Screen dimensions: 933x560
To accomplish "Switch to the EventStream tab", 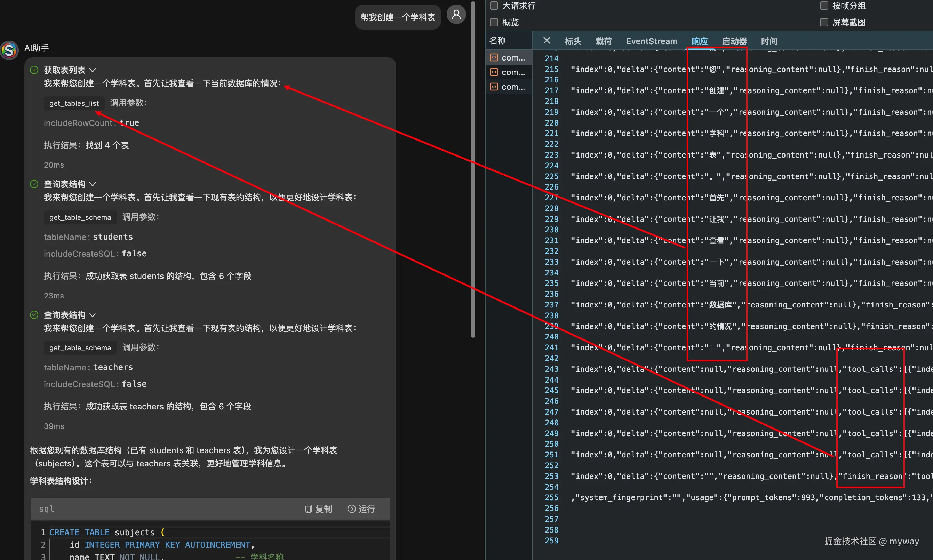I will pyautogui.click(x=651, y=41).
